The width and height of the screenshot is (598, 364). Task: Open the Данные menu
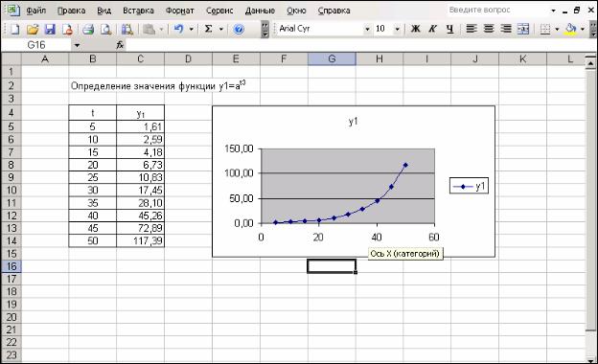[x=260, y=11]
